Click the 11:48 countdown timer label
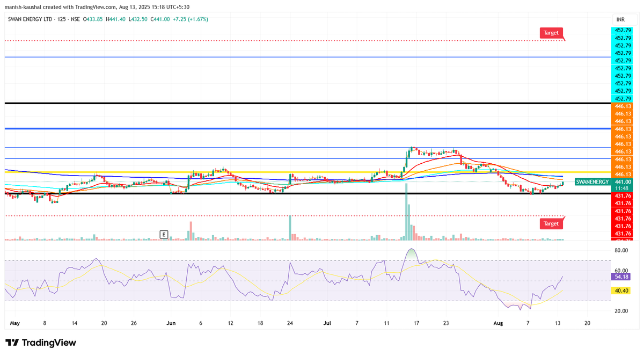This screenshot has width=644, height=356. tap(623, 188)
